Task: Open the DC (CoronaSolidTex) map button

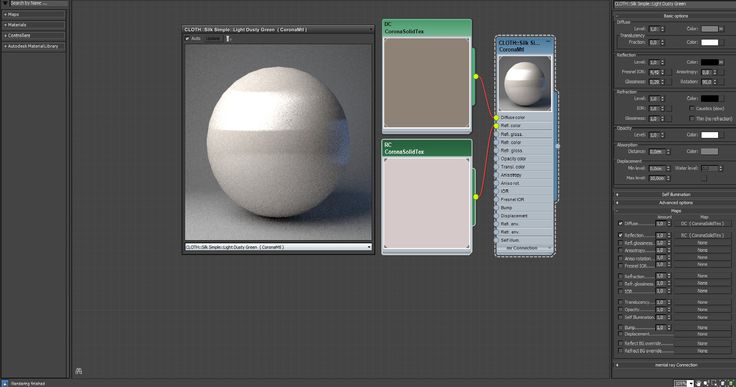Action: click(702, 224)
